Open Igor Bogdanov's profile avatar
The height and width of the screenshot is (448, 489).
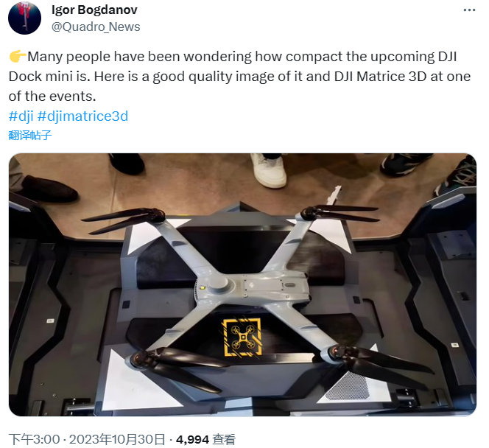(x=24, y=18)
